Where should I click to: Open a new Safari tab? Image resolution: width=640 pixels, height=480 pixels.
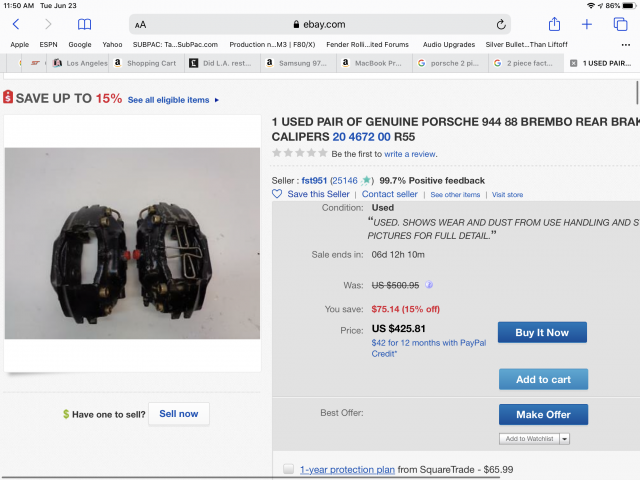pos(587,24)
